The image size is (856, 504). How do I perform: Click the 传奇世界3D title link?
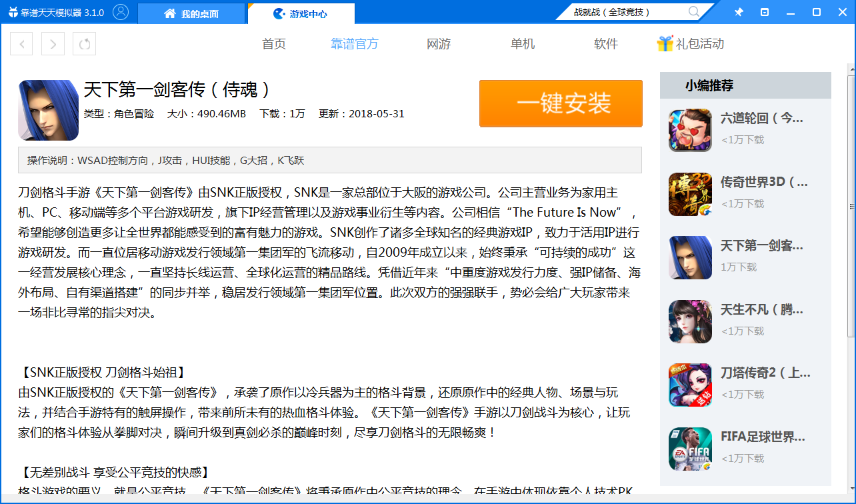[x=764, y=182]
